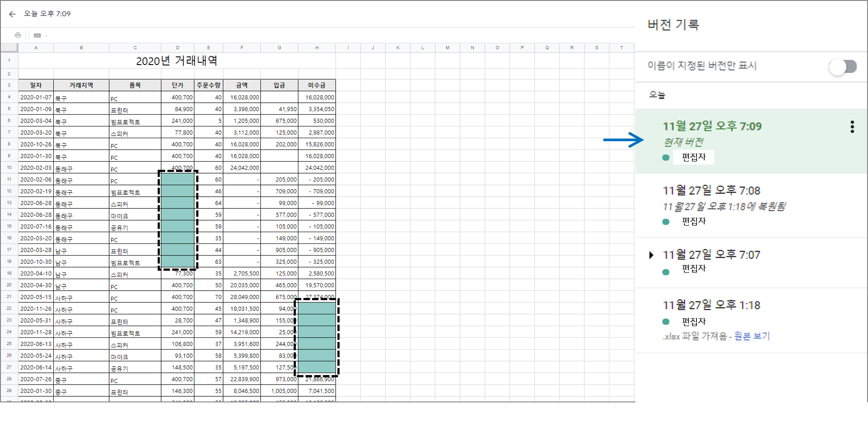
Task: Open the 원본 보기 link
Action: pos(752,336)
